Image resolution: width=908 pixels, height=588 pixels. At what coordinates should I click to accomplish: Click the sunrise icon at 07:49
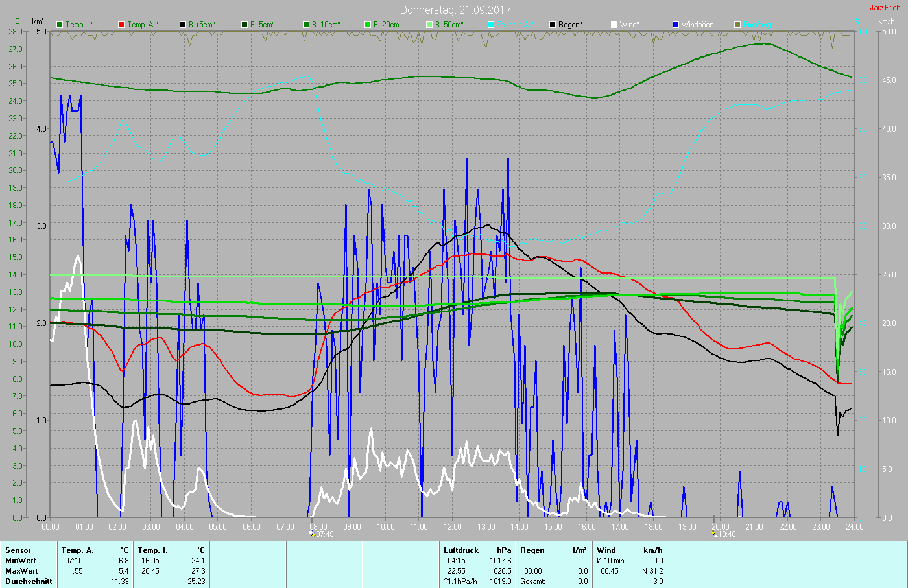point(312,534)
